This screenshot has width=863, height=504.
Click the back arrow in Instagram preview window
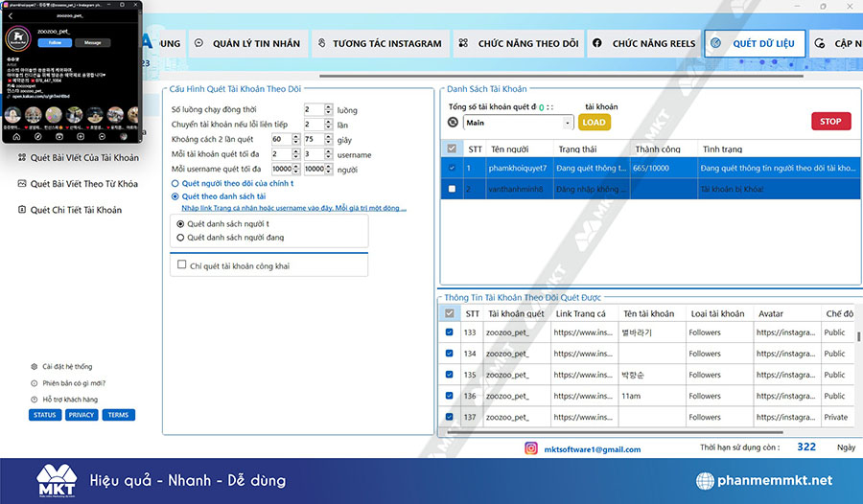(11, 16)
